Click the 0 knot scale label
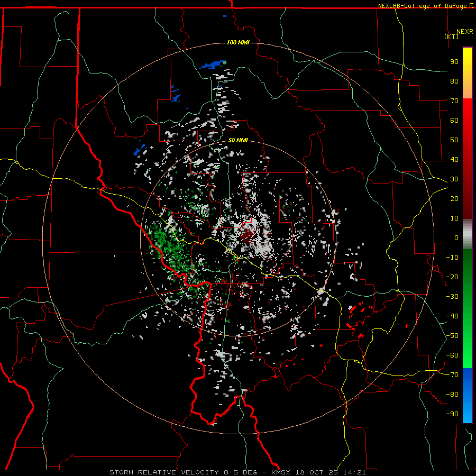 coord(456,237)
